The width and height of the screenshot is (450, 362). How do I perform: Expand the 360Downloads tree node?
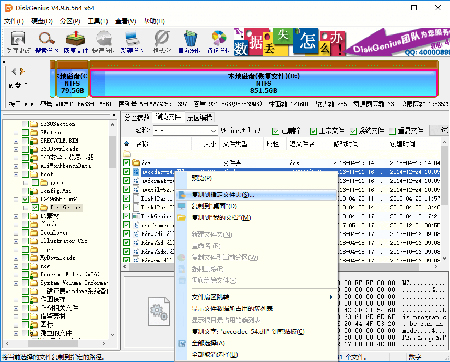coord(16,149)
